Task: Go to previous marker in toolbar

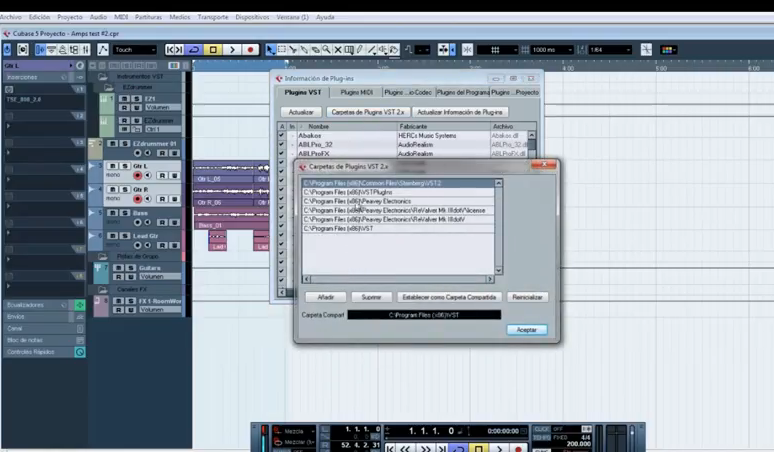Action: pyautogui.click(x=170, y=50)
